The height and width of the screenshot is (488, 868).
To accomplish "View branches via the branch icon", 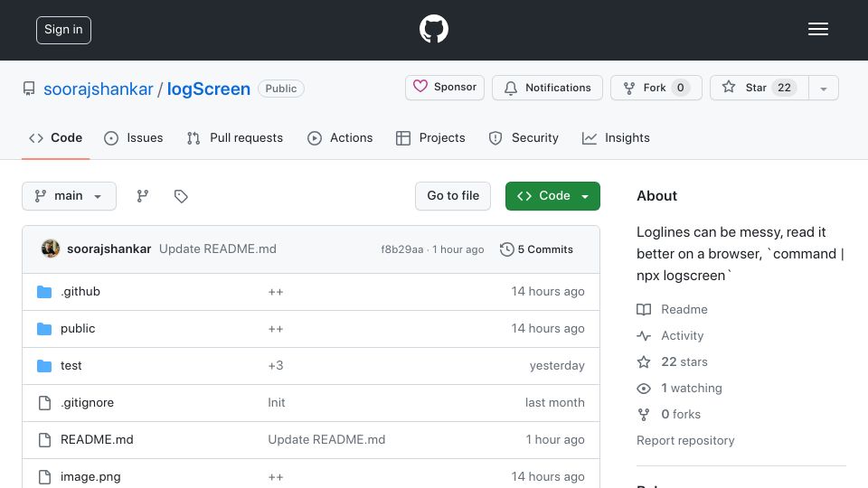I will (x=143, y=196).
